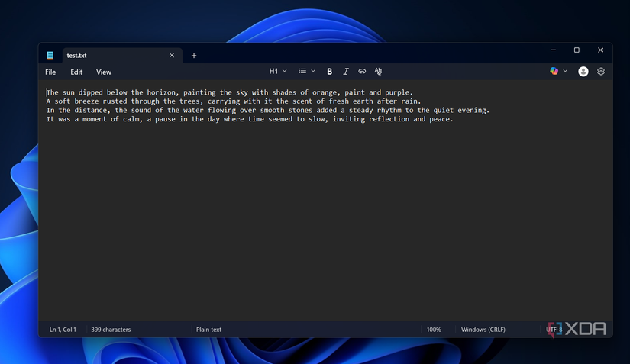Click the Windows (CRLF) line ending indicator
This screenshot has width=630, height=364.
pyautogui.click(x=483, y=330)
